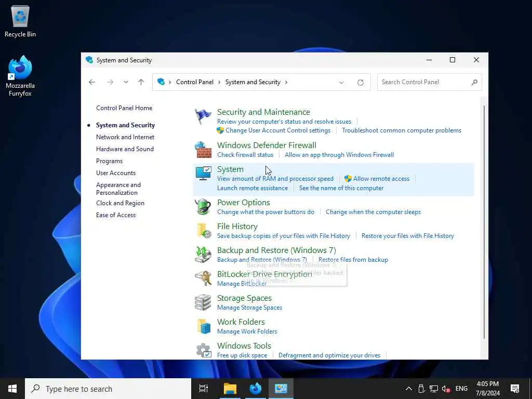Go back with the Back arrow
This screenshot has height=399, width=532.
click(x=92, y=82)
